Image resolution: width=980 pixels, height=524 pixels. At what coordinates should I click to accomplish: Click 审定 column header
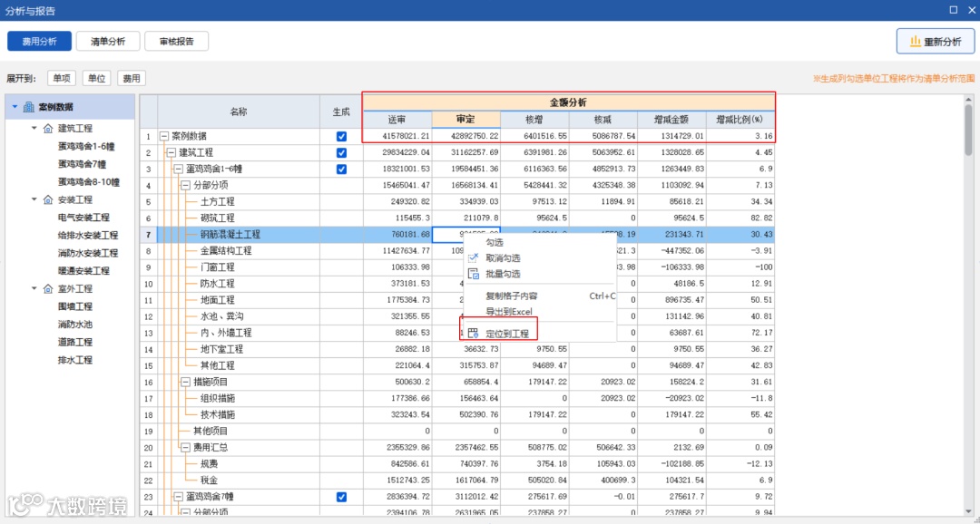pyautogui.click(x=466, y=120)
